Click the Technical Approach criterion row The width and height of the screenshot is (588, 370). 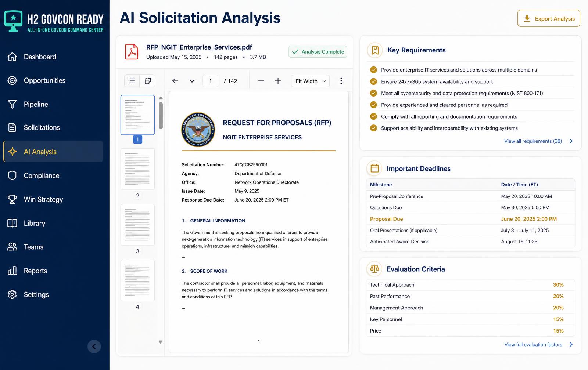point(470,285)
